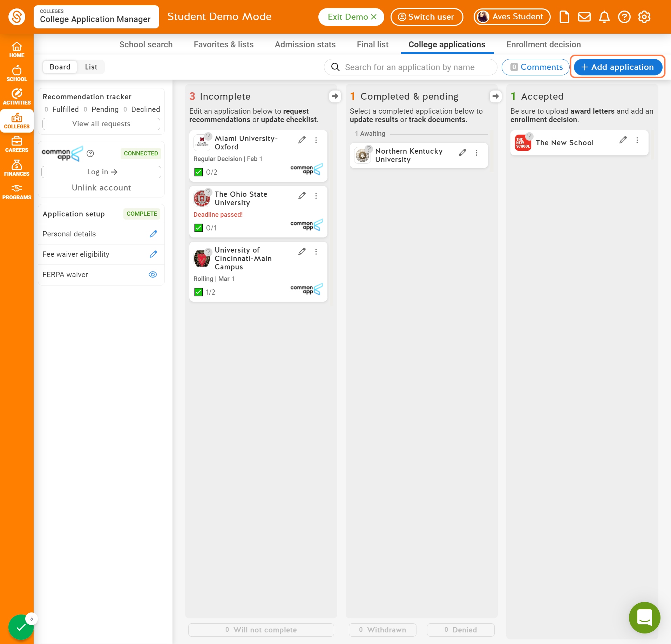
Task: Go to Home in the sidebar
Action: pyautogui.click(x=17, y=50)
